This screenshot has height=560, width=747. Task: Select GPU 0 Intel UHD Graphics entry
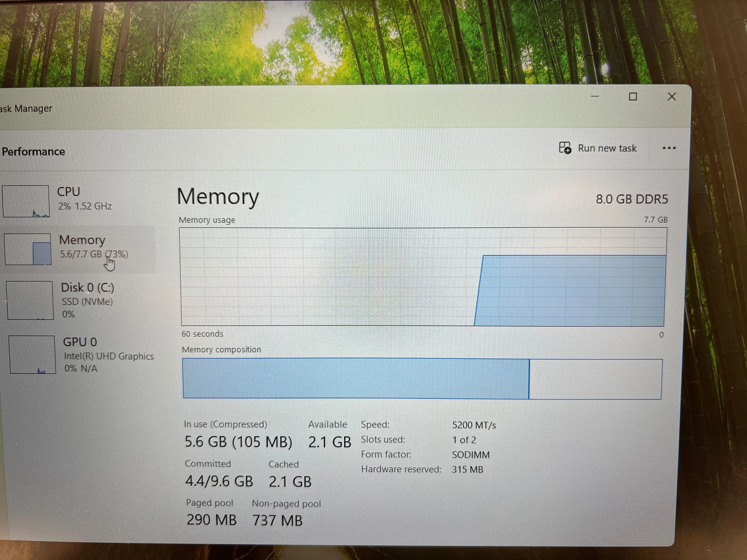(x=82, y=354)
